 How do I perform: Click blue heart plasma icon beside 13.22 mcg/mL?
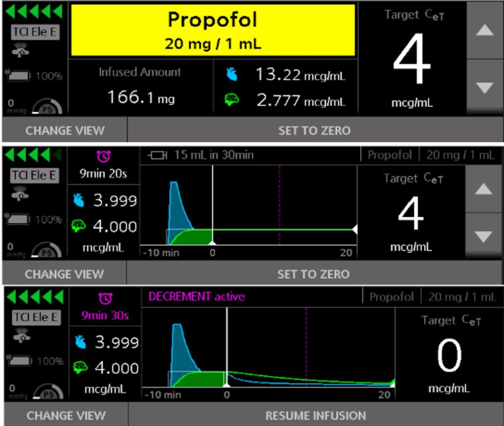pos(232,74)
